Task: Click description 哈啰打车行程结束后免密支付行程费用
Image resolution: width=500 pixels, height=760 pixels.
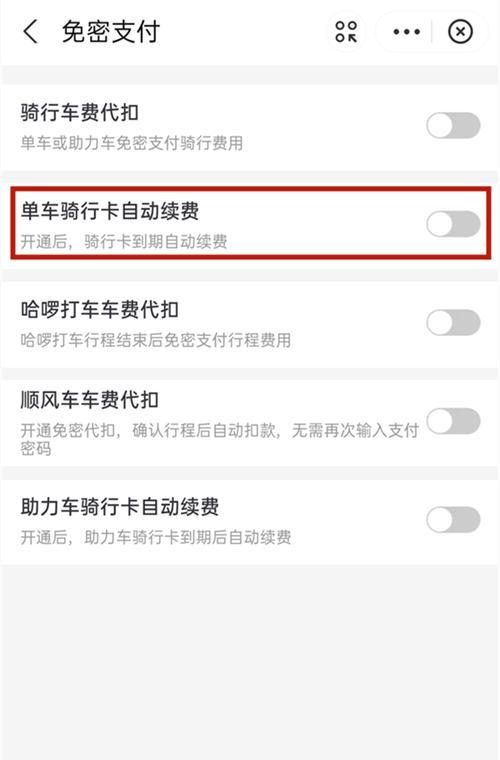Action: point(156,340)
